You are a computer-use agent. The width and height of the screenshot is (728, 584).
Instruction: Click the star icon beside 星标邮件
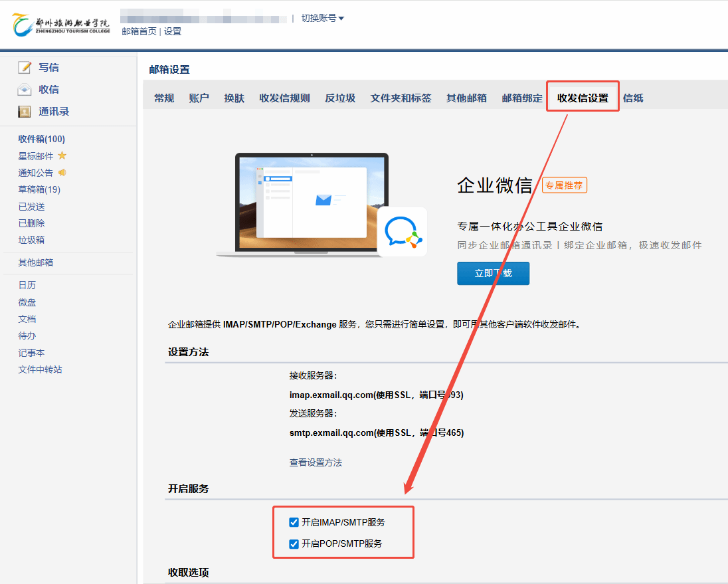(62, 155)
